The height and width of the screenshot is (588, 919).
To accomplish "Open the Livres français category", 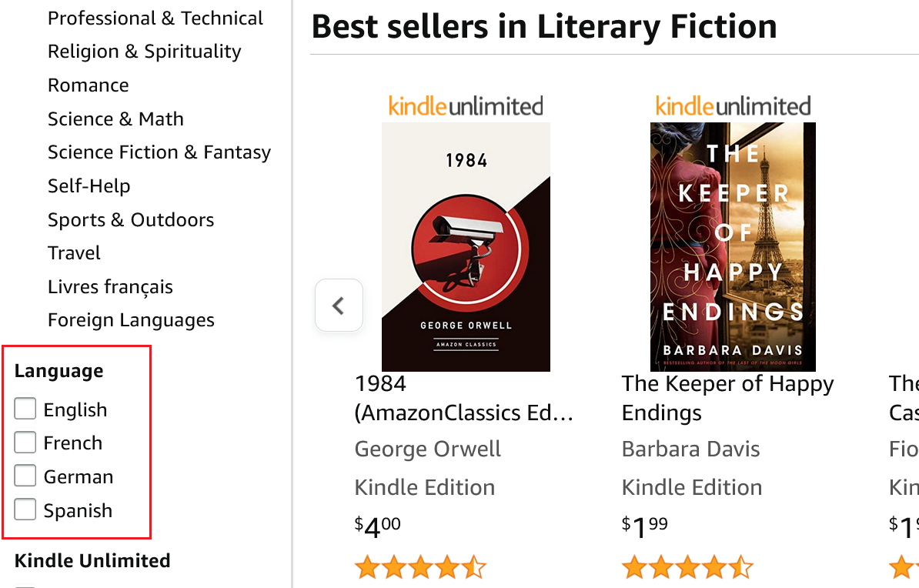I will pos(110,287).
